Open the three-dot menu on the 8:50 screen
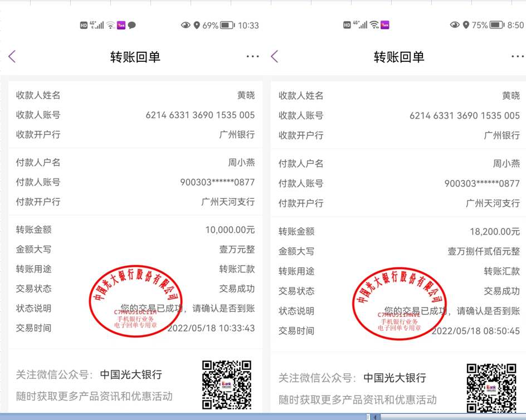 coord(517,56)
